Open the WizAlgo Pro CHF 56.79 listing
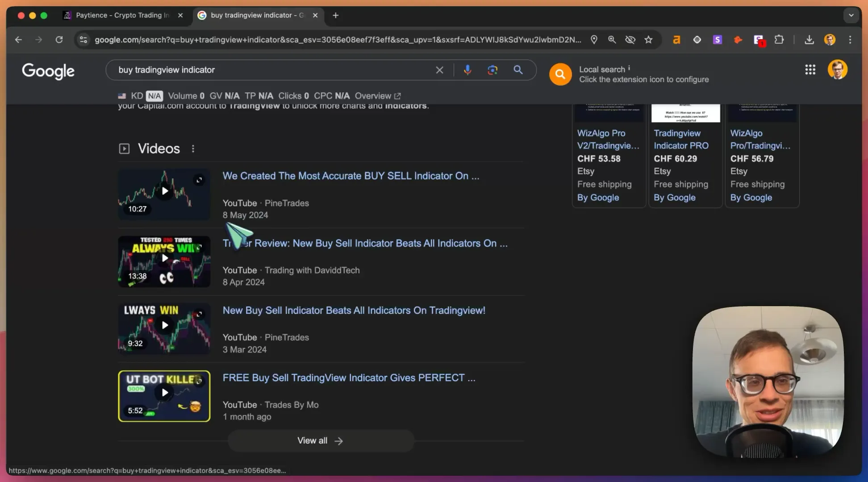 pyautogui.click(x=762, y=156)
